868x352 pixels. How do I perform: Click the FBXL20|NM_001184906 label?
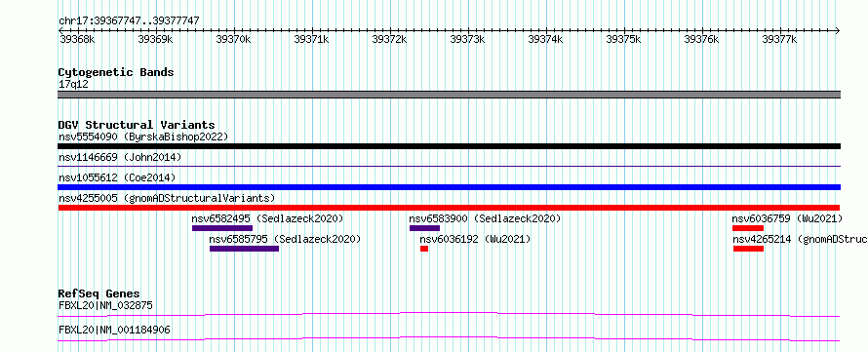pos(114,331)
